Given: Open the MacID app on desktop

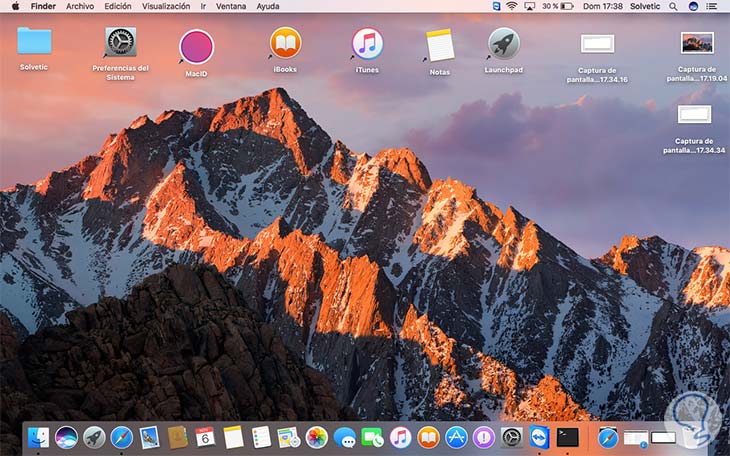Looking at the screenshot, I should coord(196,47).
